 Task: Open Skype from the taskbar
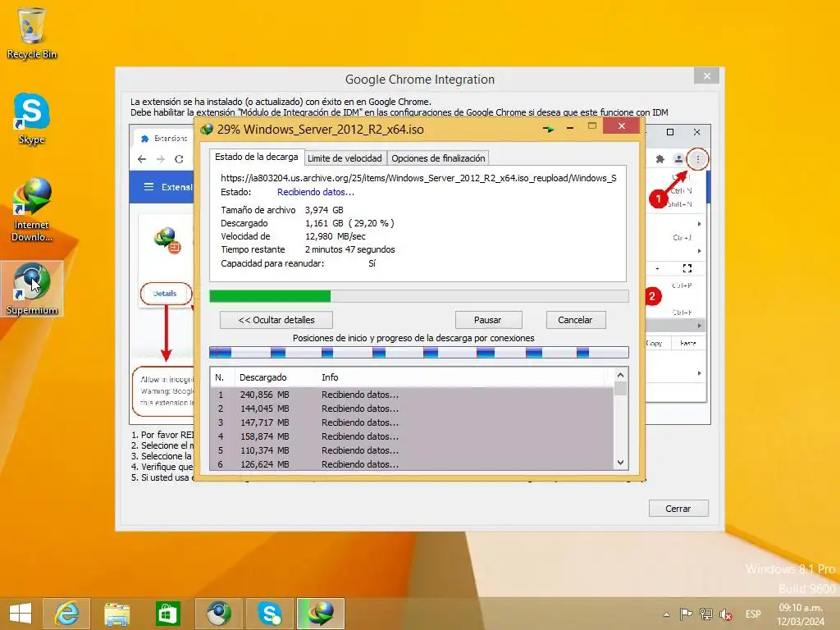269,614
